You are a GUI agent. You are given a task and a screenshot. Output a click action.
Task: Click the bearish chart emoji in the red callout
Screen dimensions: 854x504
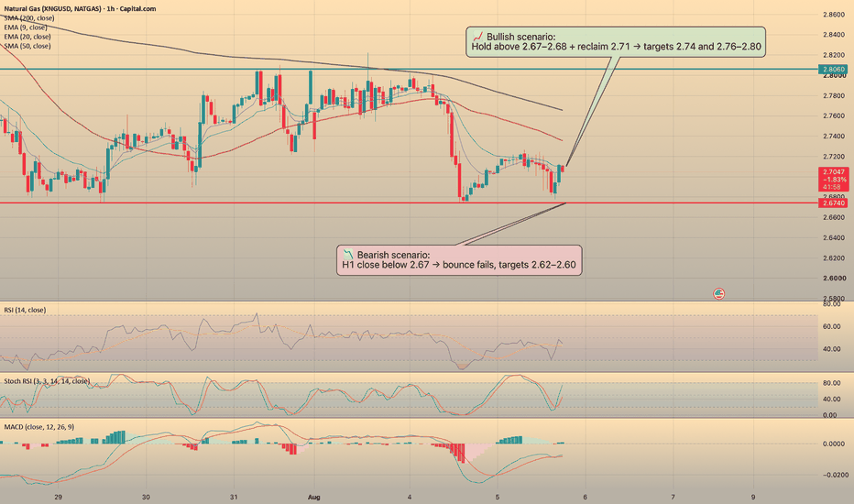point(348,255)
